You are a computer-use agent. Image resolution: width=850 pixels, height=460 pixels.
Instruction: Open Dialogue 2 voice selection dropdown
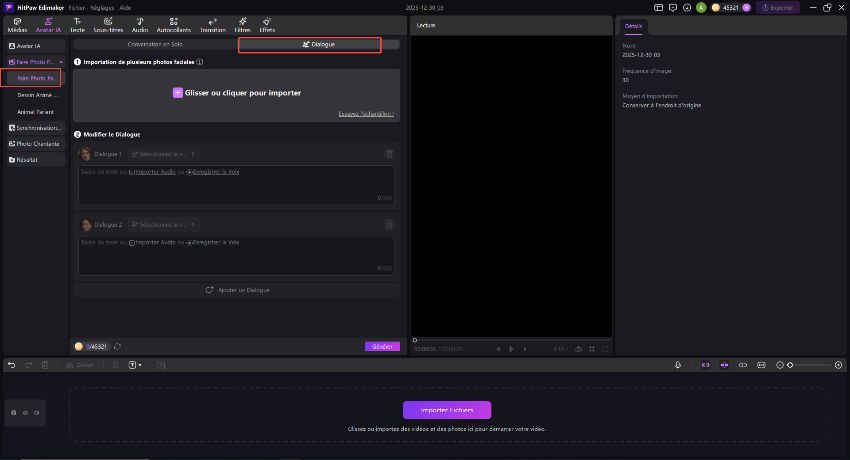tap(163, 225)
